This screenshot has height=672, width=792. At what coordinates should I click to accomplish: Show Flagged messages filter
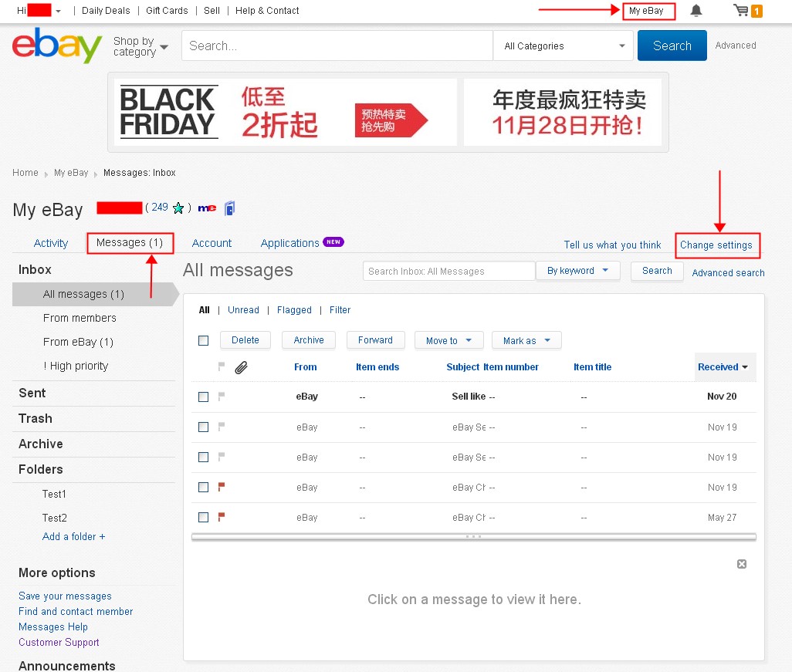[294, 310]
